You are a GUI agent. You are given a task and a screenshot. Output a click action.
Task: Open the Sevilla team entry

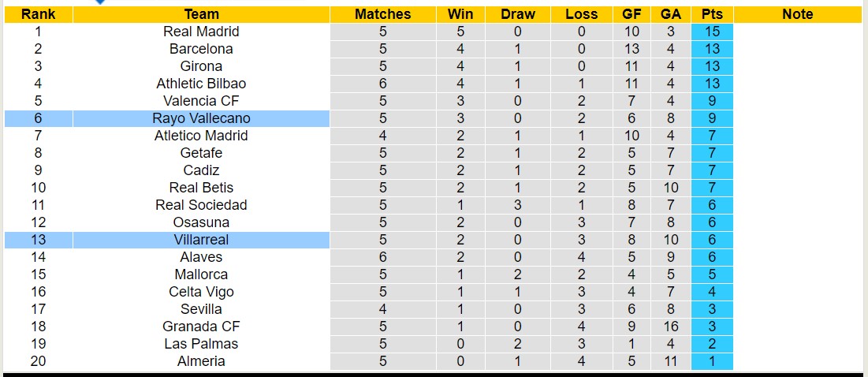pyautogui.click(x=201, y=309)
